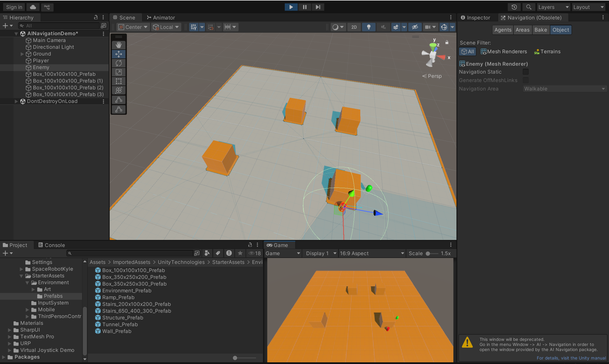Click the Sign in button
Viewport: 609px width, 364px height.
coord(14,7)
